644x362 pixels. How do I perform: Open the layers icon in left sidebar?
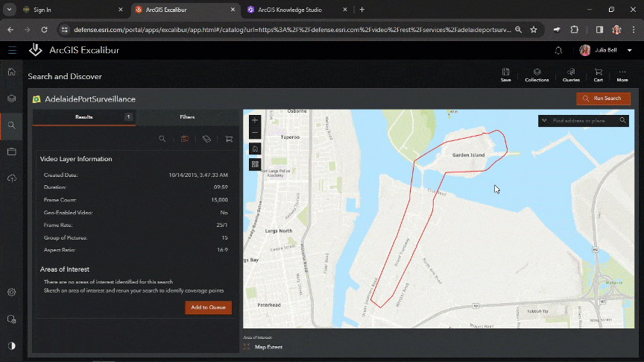pyautogui.click(x=11, y=99)
